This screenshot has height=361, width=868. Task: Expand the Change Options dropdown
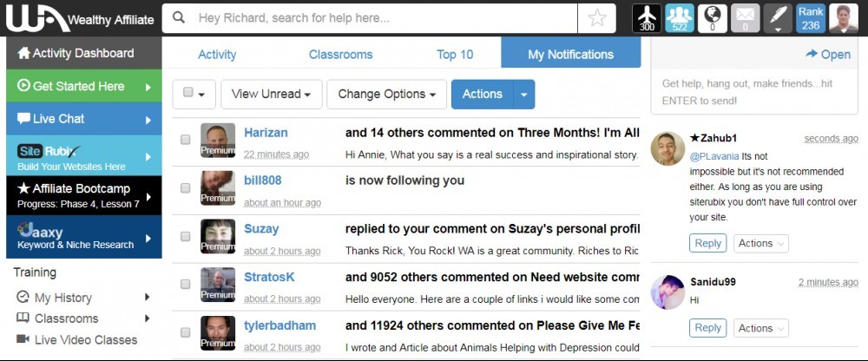click(386, 94)
